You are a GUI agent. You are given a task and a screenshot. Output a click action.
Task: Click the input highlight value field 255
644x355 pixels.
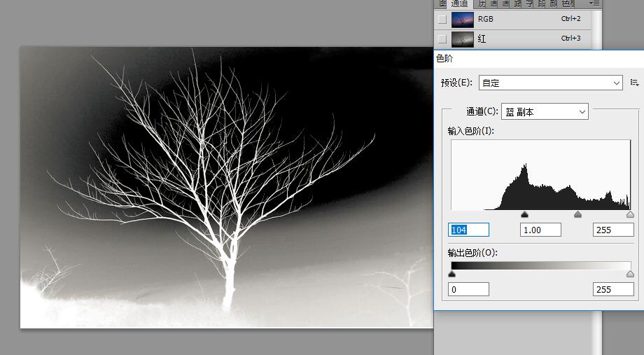(x=612, y=230)
